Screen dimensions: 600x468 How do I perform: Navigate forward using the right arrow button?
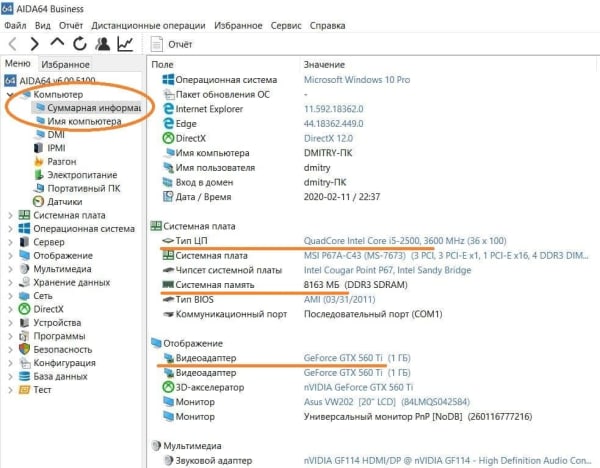(34, 44)
